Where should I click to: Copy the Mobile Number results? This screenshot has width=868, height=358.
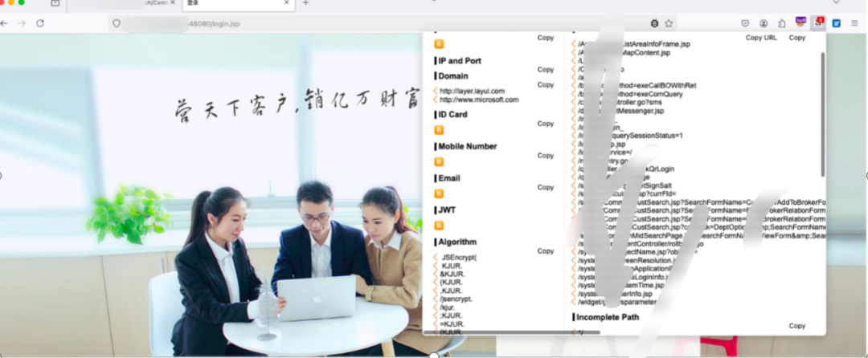(545, 156)
